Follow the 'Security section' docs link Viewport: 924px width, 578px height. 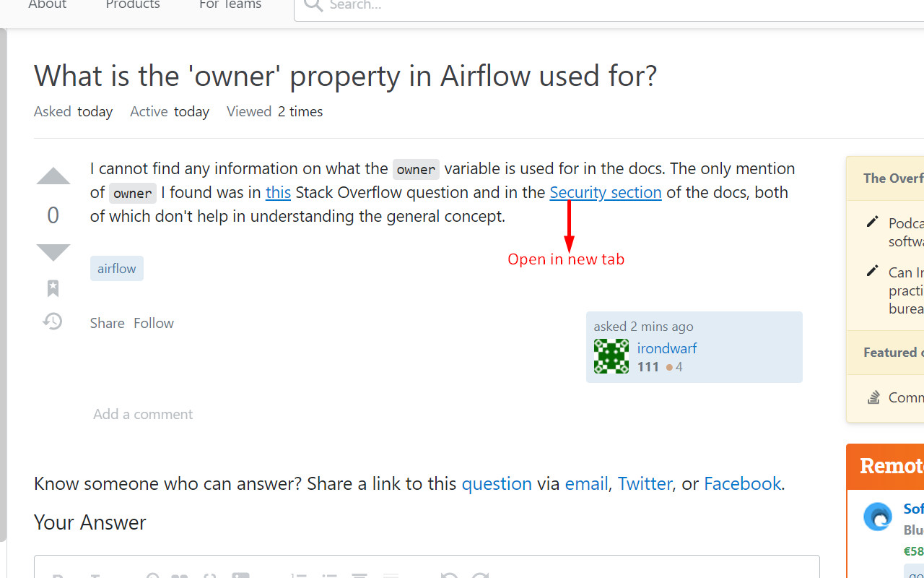click(x=606, y=192)
